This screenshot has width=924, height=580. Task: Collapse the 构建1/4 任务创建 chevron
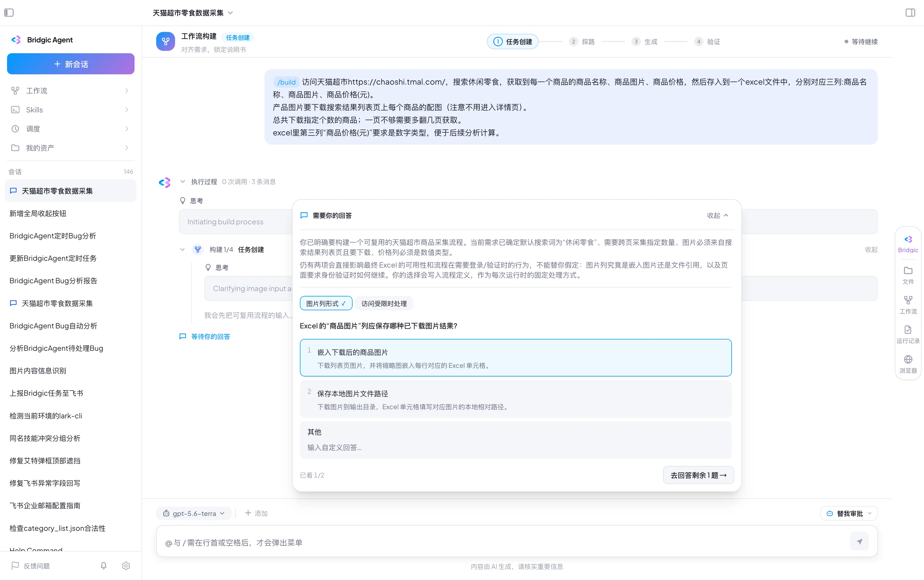pyautogui.click(x=182, y=249)
